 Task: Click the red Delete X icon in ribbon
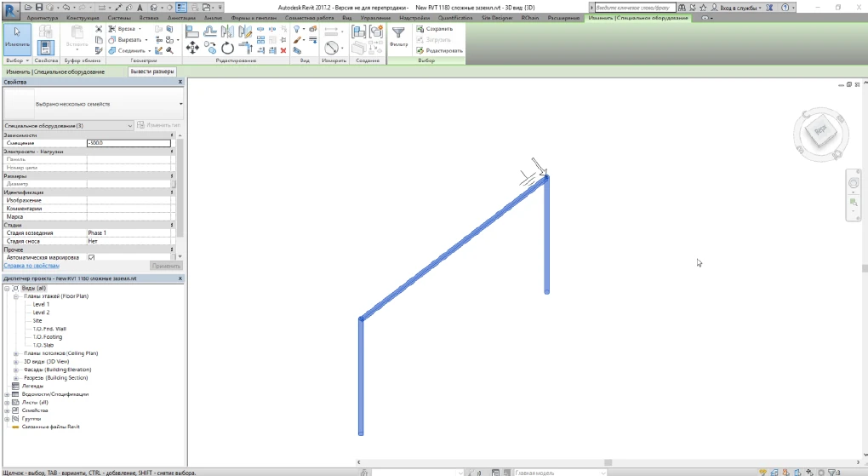(x=283, y=49)
